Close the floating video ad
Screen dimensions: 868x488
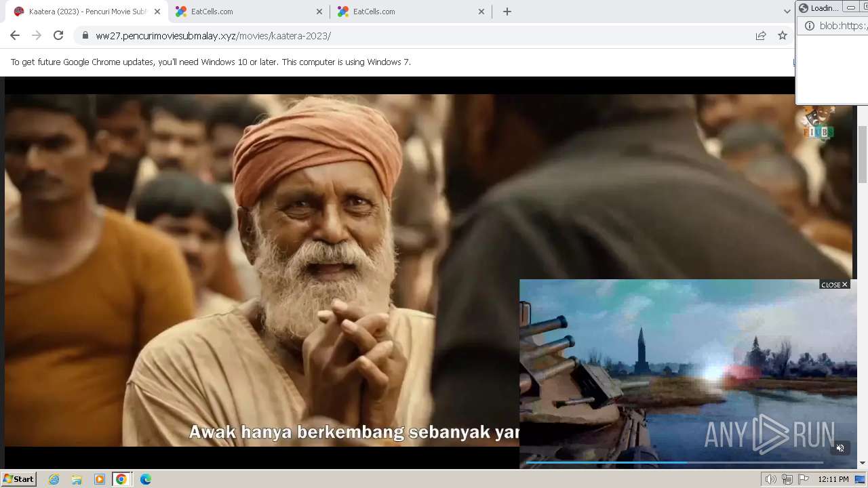(834, 285)
